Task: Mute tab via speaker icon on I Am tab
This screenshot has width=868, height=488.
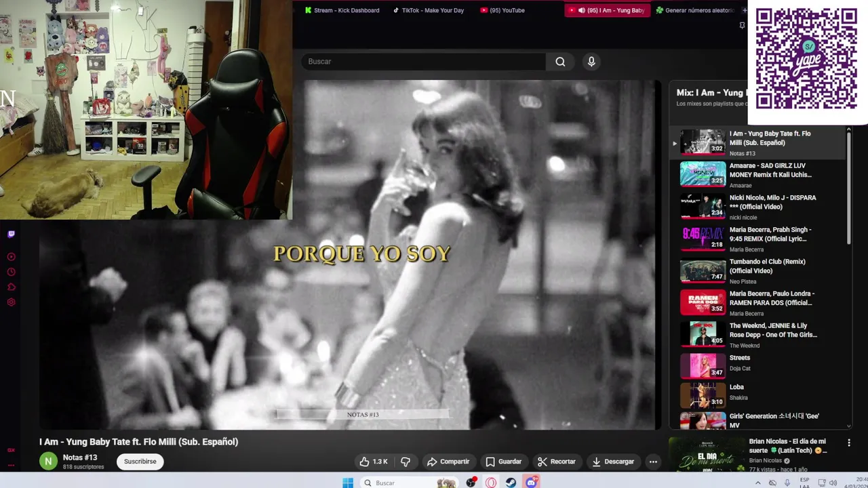Action: [x=581, y=10]
